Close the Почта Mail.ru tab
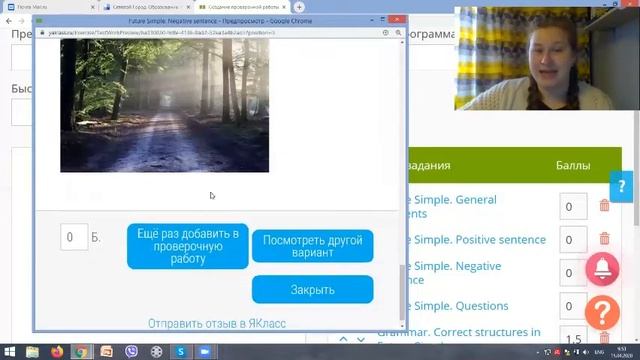The width and height of the screenshot is (640, 360). (93, 7)
